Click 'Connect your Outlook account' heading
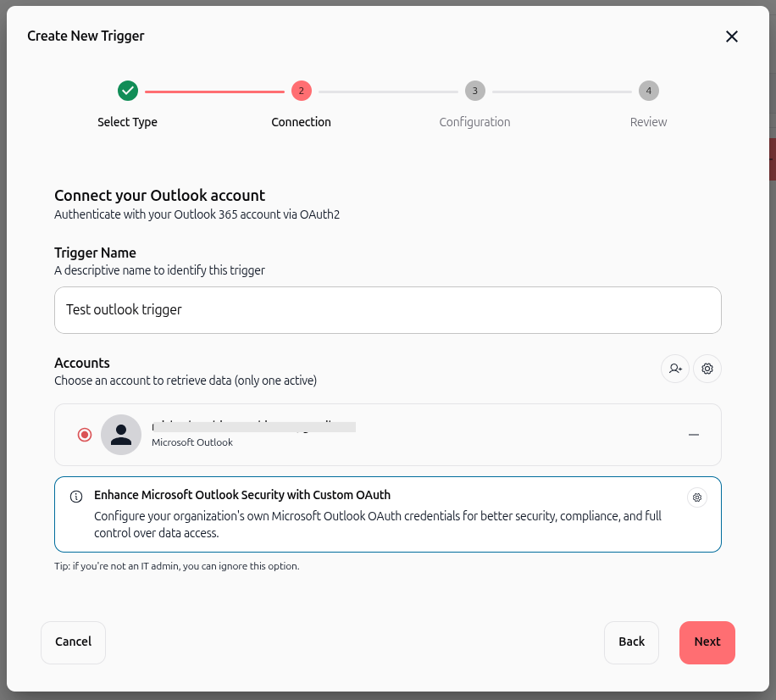776x700 pixels. coord(159,196)
